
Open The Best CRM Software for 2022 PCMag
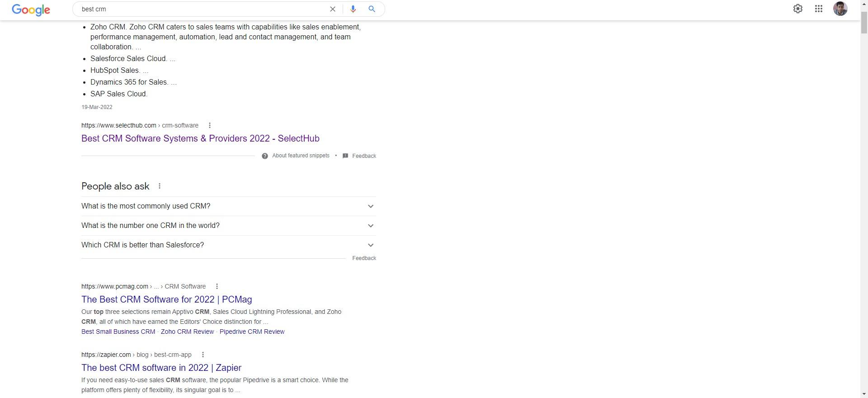click(x=167, y=299)
